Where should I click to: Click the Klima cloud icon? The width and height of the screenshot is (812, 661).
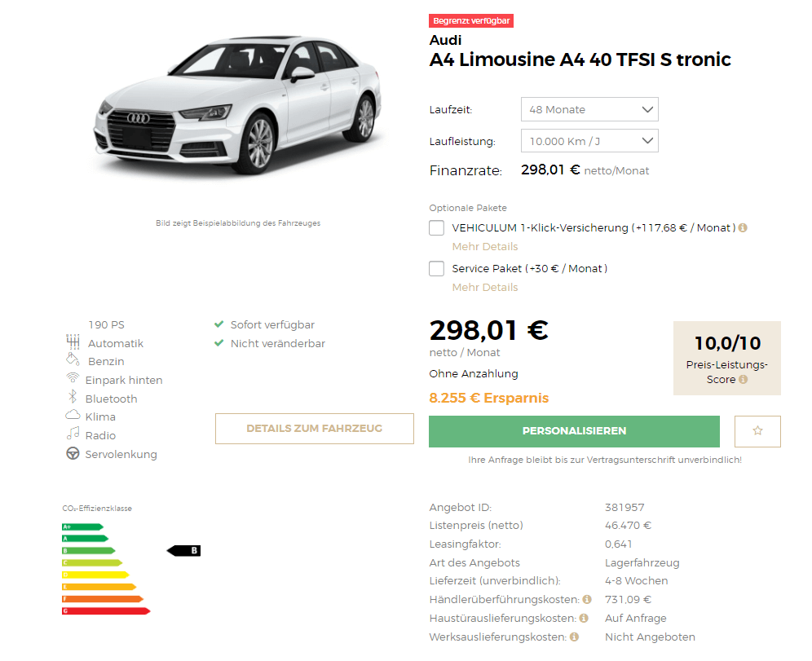(73, 415)
